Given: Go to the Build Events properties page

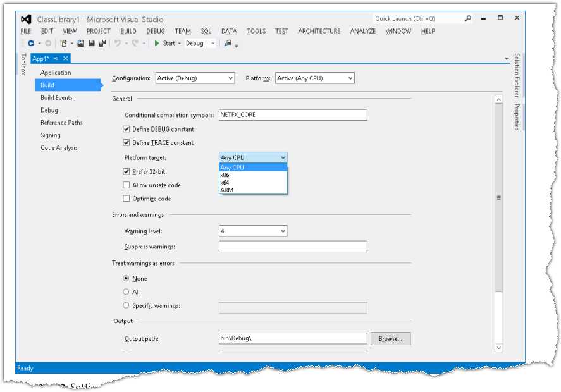Looking at the screenshot, I should click(56, 97).
